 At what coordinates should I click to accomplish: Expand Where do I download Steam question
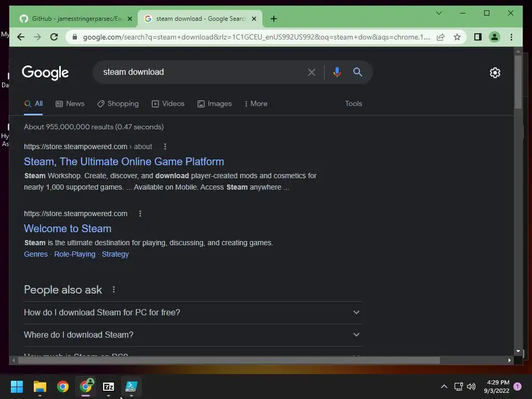click(193, 335)
